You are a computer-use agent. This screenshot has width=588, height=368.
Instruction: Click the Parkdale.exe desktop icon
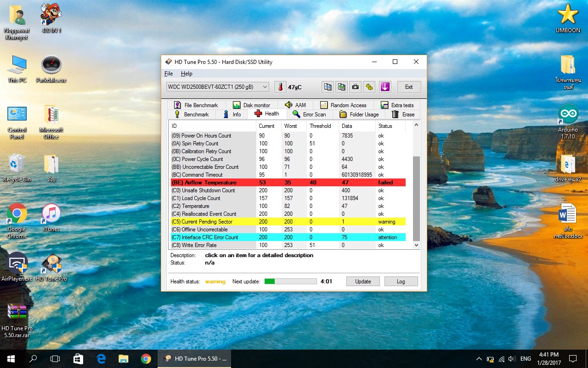(x=51, y=69)
